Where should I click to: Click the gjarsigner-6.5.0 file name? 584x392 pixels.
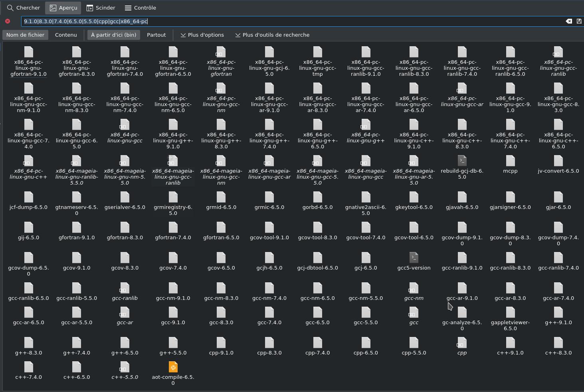point(510,207)
